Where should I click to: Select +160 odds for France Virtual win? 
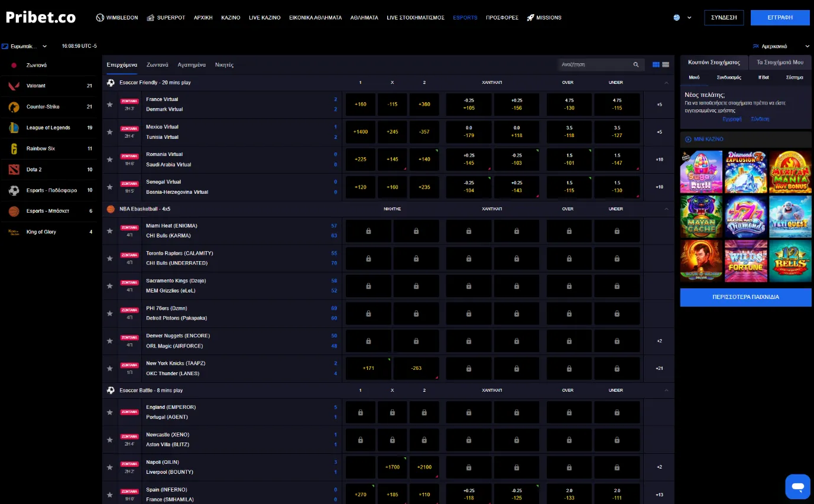click(x=360, y=105)
